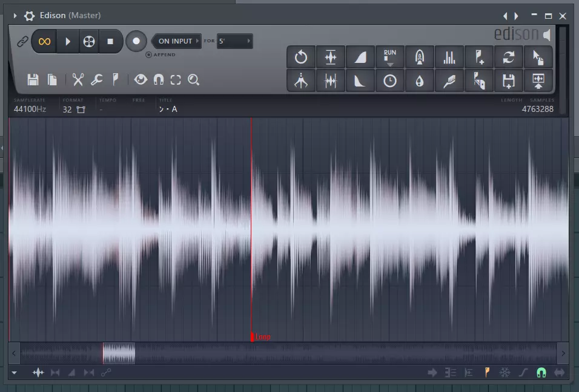Open the eye view menu
Image resolution: width=579 pixels, height=392 pixels.
click(x=141, y=80)
